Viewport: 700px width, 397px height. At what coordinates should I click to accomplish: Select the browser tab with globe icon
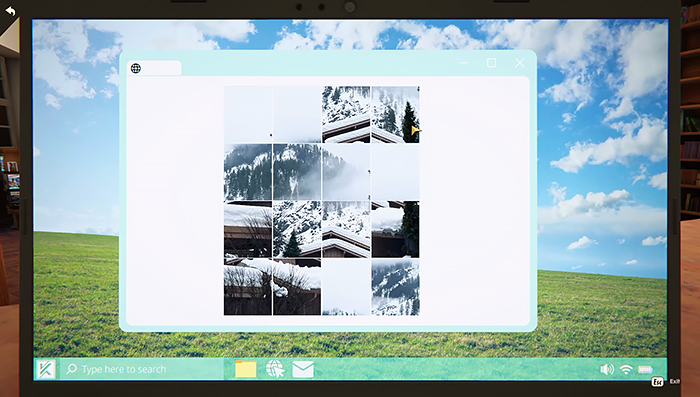[154, 68]
